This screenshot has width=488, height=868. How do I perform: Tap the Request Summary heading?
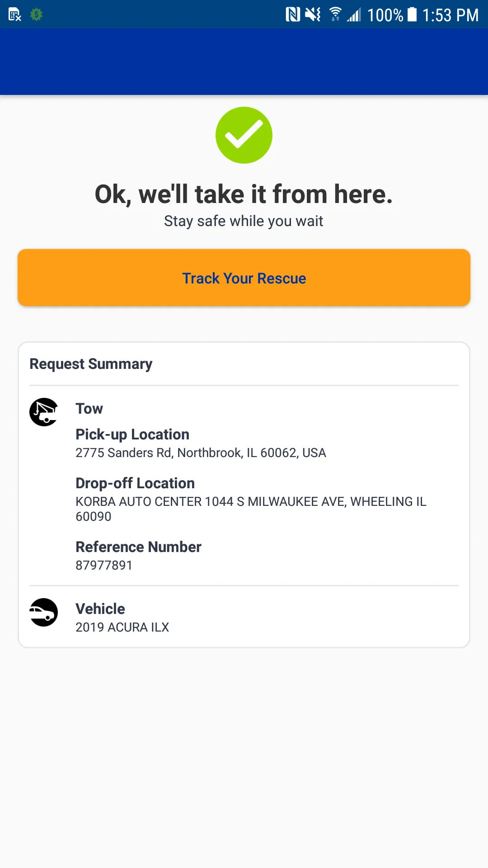[91, 364]
